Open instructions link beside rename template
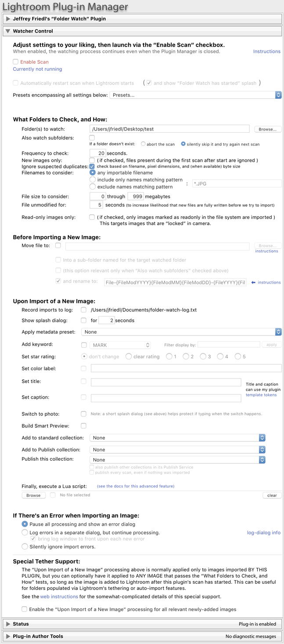Image resolution: width=284 pixels, height=644 pixels. coord(269,283)
